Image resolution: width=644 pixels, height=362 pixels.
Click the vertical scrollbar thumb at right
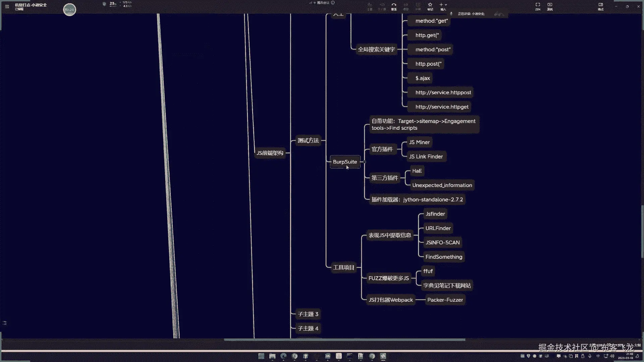[642, 231]
